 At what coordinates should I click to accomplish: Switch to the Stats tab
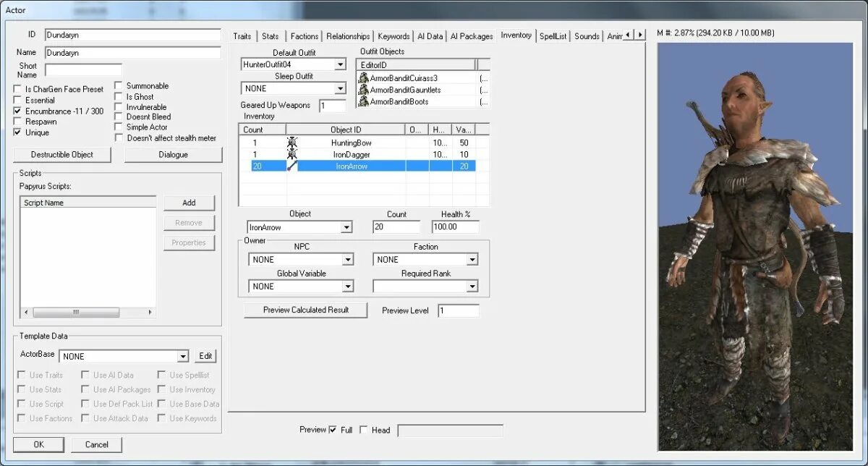coord(271,36)
